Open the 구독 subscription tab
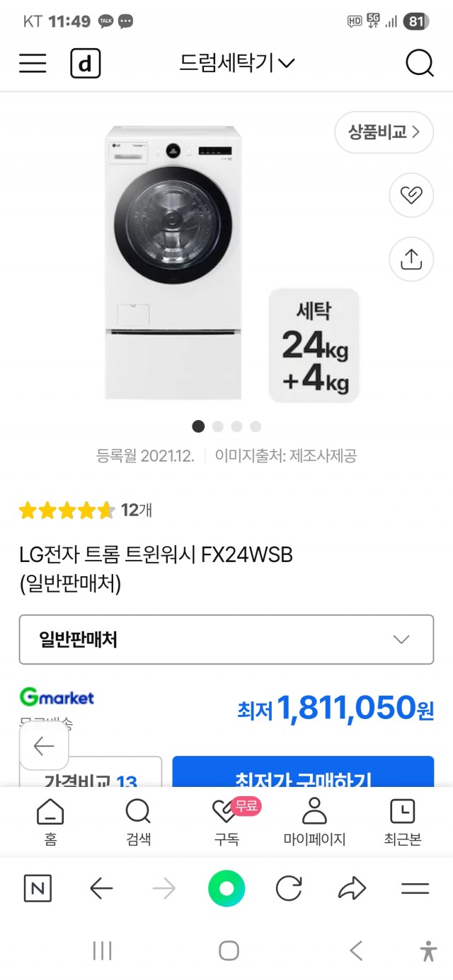Viewport: 453px width, 980px height. [x=227, y=822]
